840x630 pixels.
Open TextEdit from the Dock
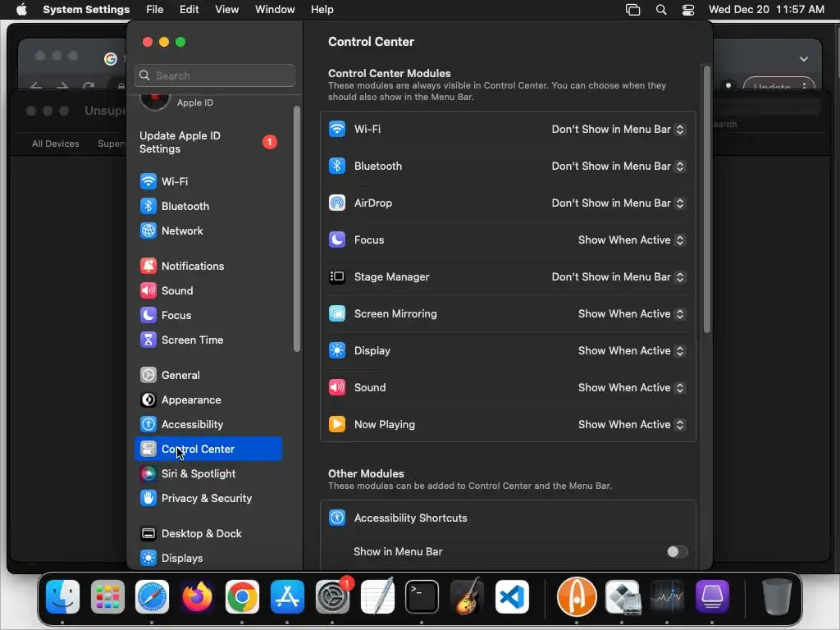coord(377,597)
